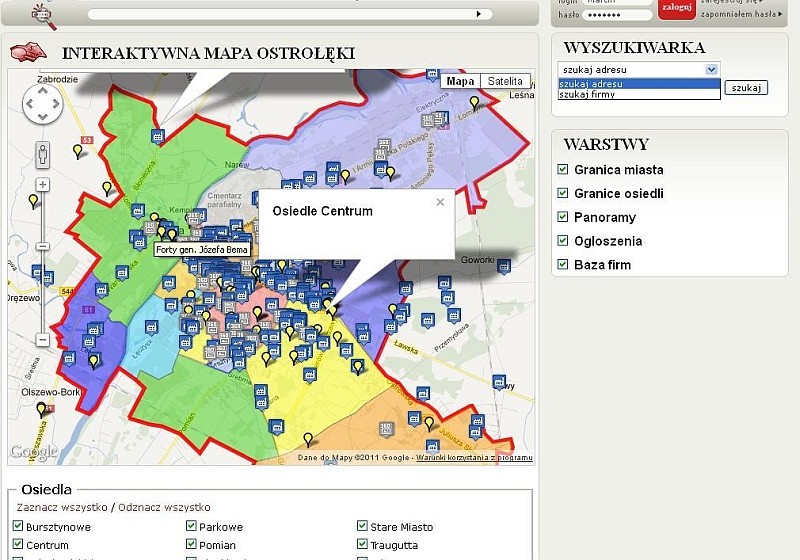Click the blue company marker near Zabrodzie arrow
Image resolution: width=800 pixels, height=560 pixels.
[x=158, y=136]
